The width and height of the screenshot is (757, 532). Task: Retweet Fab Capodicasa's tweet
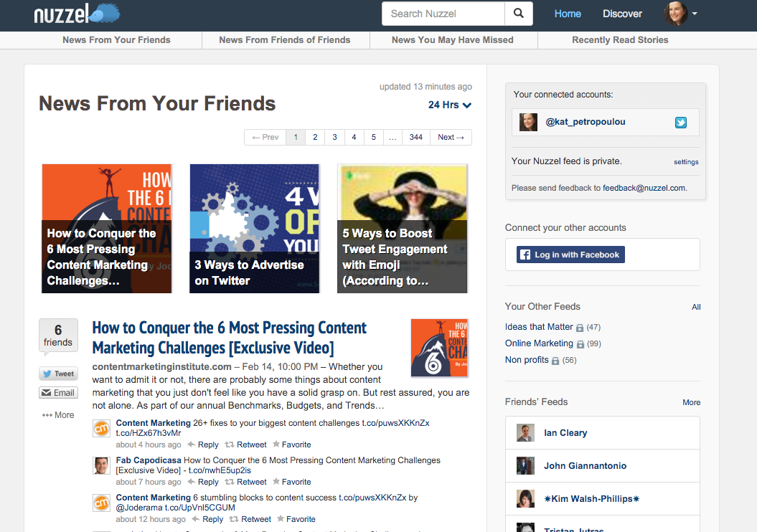tap(246, 482)
